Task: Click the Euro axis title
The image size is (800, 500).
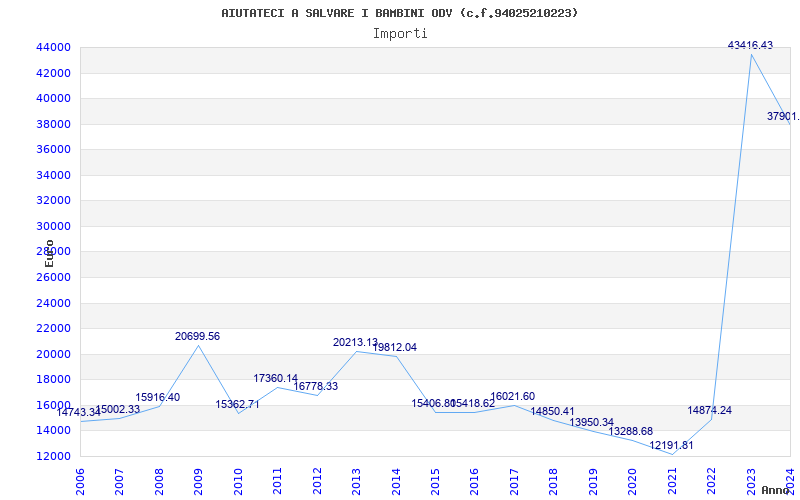Action: (49, 253)
